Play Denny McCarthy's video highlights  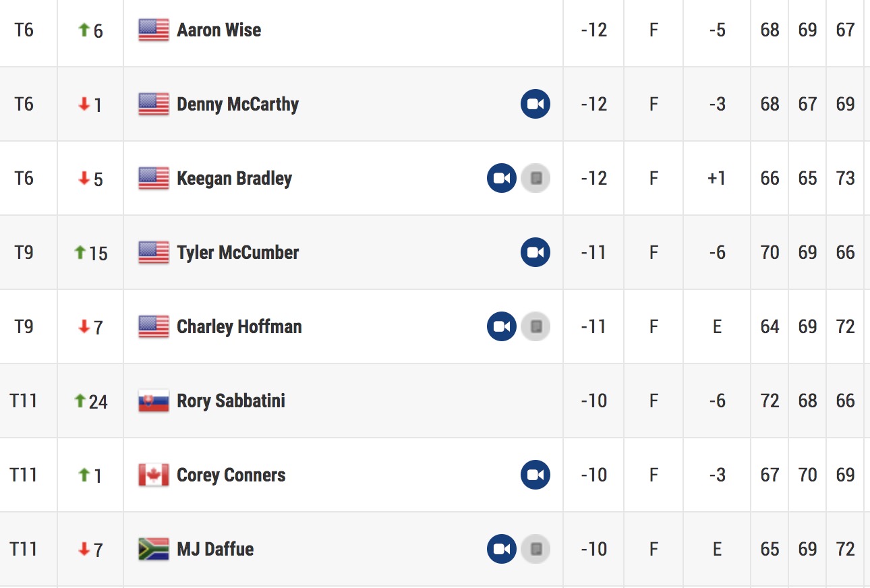point(535,104)
